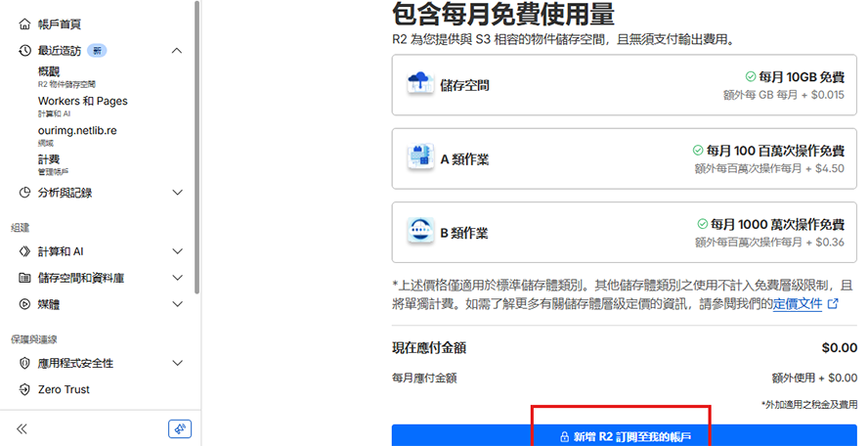
Task: Select 應用程式安全性 menu item
Action: (75, 364)
